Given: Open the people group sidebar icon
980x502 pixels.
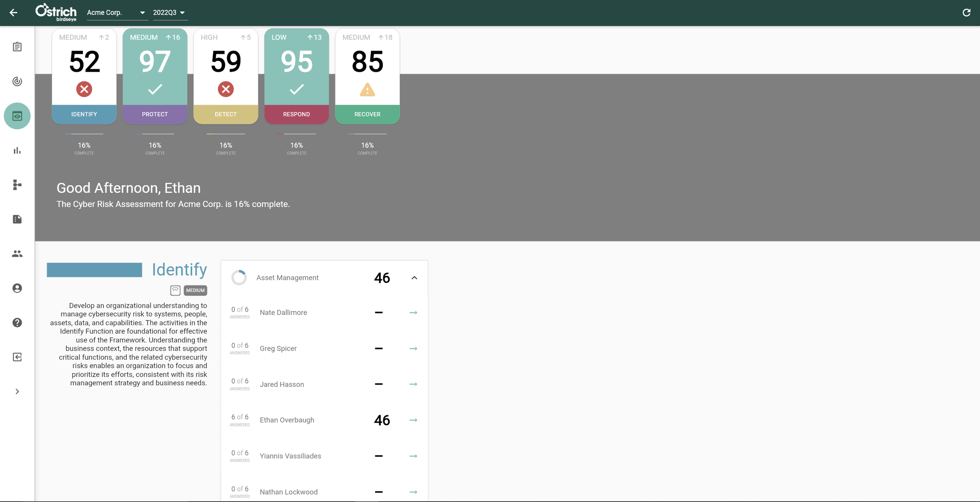Looking at the screenshot, I should 17,254.
